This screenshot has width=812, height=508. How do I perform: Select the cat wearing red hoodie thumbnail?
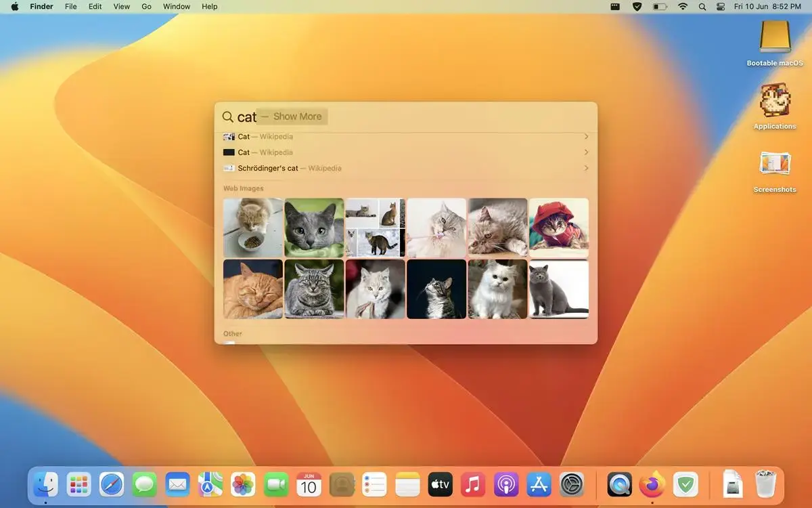pyautogui.click(x=559, y=228)
